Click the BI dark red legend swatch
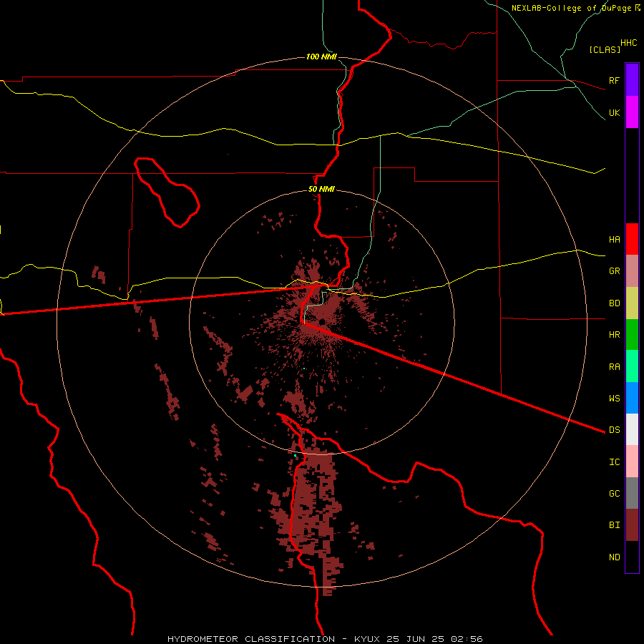 coord(632,525)
